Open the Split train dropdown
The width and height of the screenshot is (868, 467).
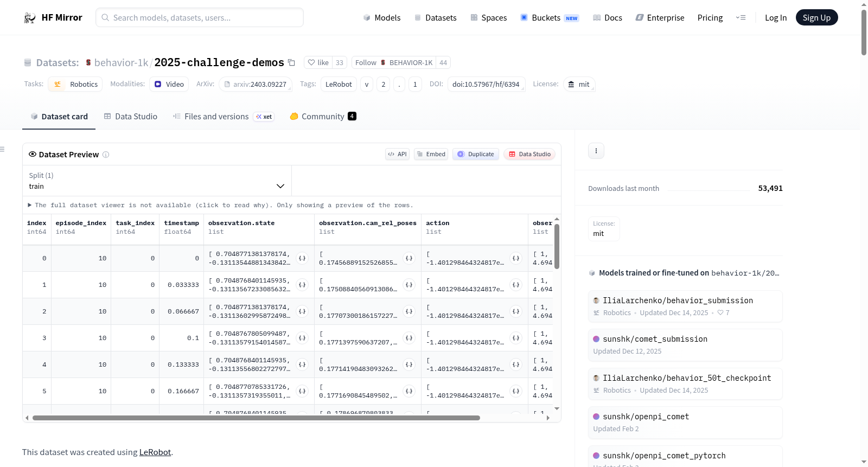point(157,181)
